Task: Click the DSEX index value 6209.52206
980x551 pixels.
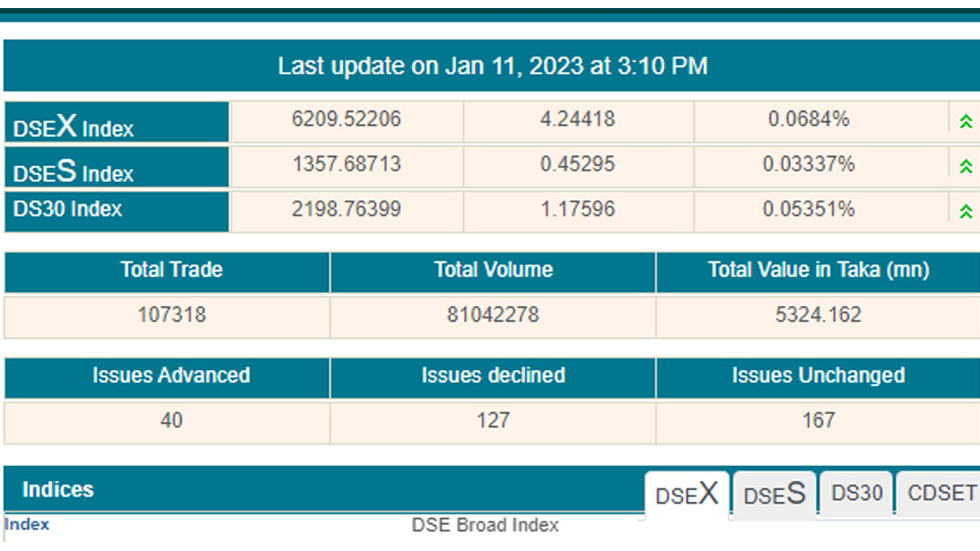Action: click(x=346, y=119)
